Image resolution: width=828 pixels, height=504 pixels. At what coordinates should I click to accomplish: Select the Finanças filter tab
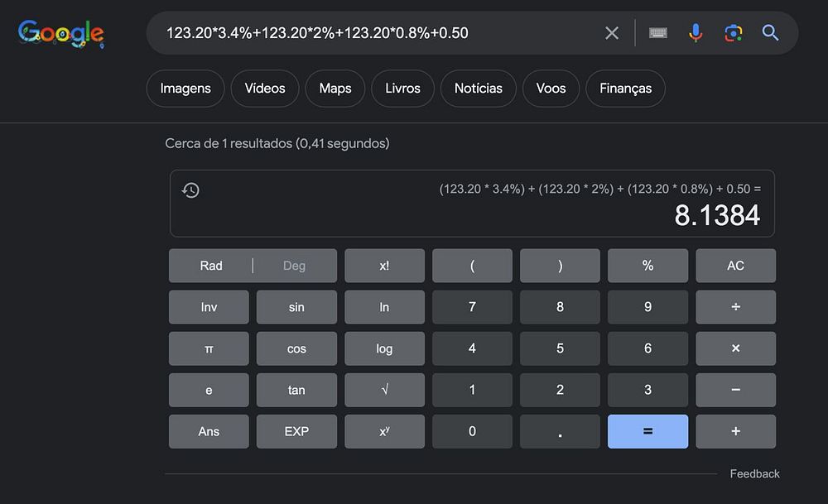(625, 89)
